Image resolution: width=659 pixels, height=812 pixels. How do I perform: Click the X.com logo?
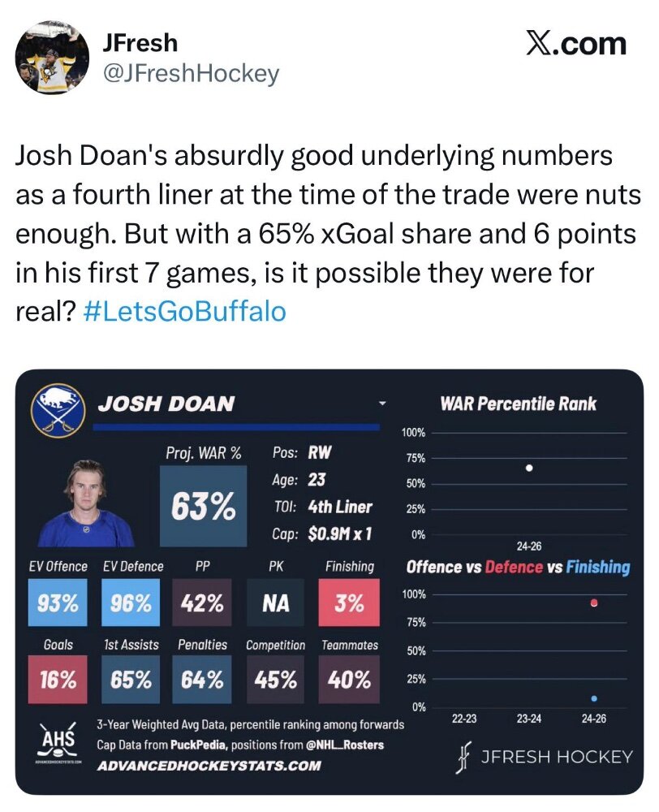576,43
